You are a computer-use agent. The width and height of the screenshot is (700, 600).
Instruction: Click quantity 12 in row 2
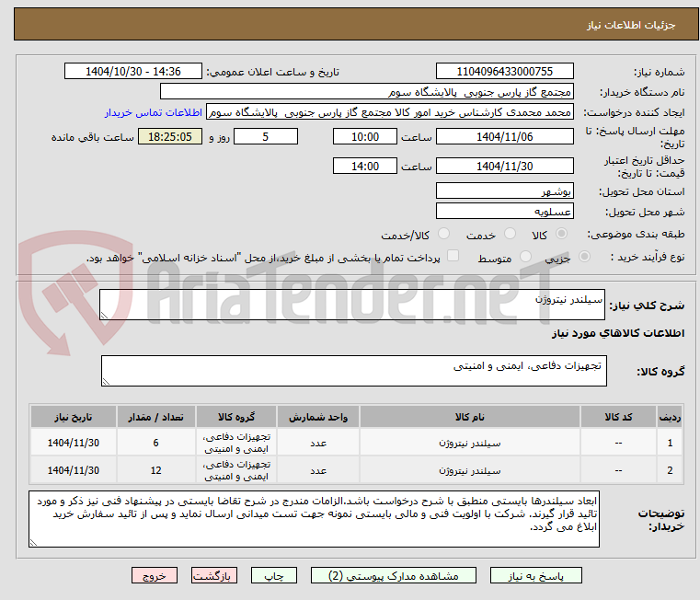point(155,470)
